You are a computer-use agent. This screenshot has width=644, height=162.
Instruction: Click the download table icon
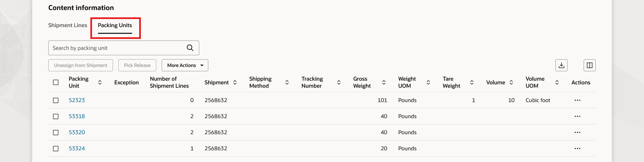click(561, 65)
